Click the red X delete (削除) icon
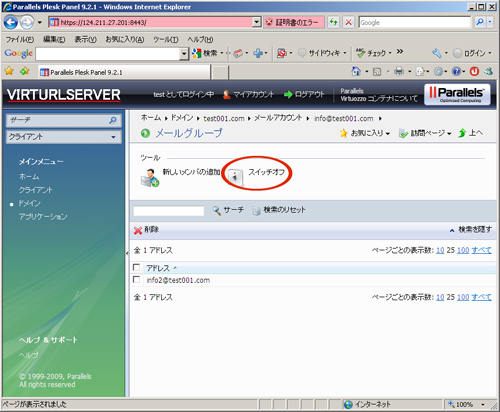This screenshot has width=500, height=412. coord(138,230)
